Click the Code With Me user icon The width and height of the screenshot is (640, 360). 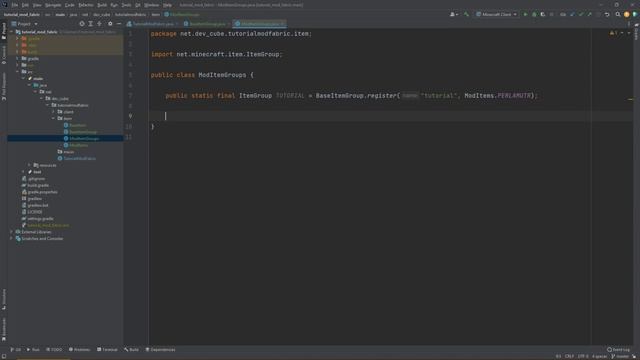[x=453, y=14]
